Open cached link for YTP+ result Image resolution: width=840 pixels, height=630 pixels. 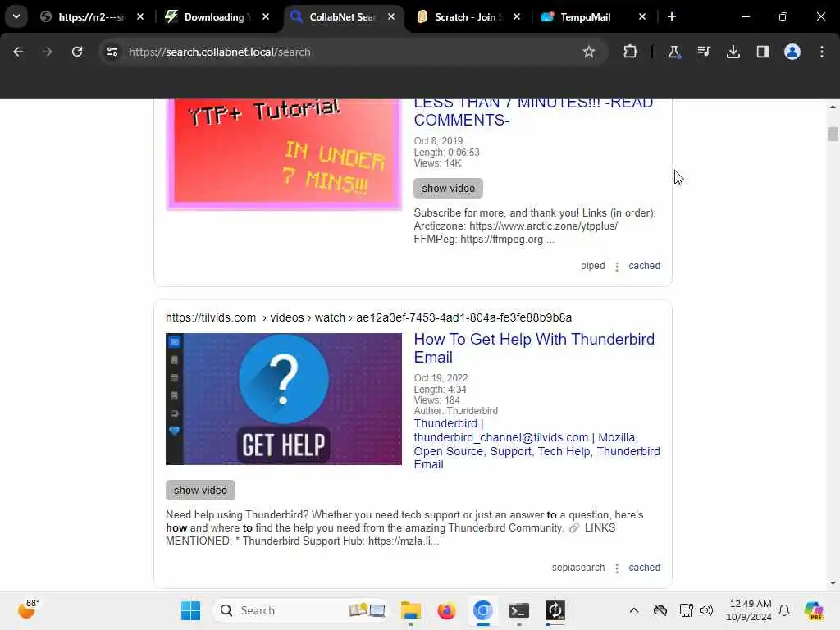(x=644, y=266)
